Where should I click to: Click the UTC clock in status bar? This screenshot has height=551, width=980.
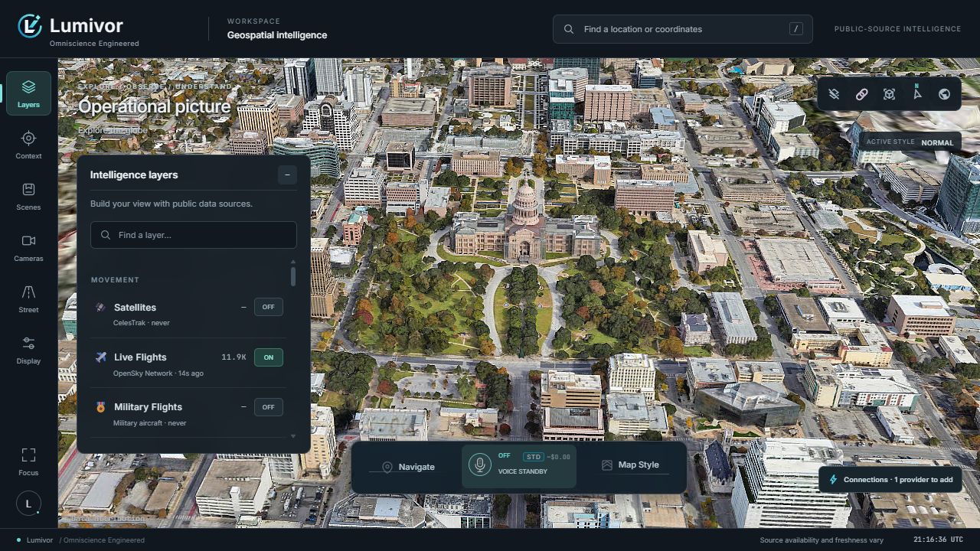point(938,540)
